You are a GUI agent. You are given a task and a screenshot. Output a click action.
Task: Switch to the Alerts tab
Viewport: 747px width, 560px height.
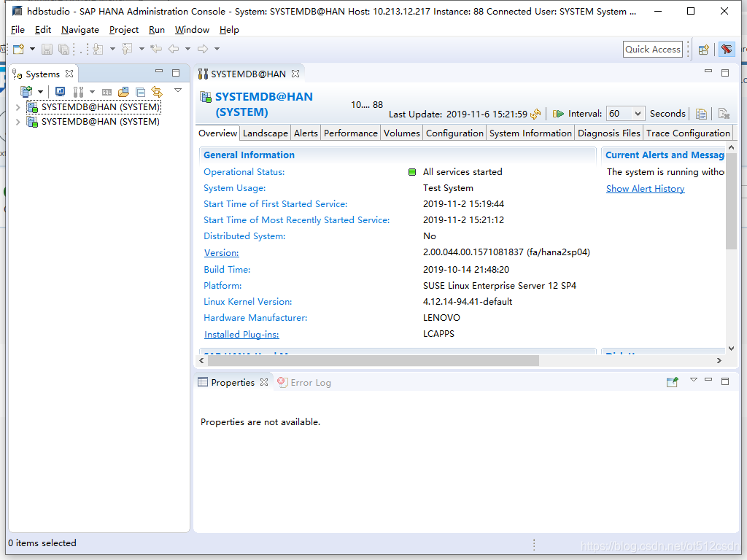click(306, 133)
